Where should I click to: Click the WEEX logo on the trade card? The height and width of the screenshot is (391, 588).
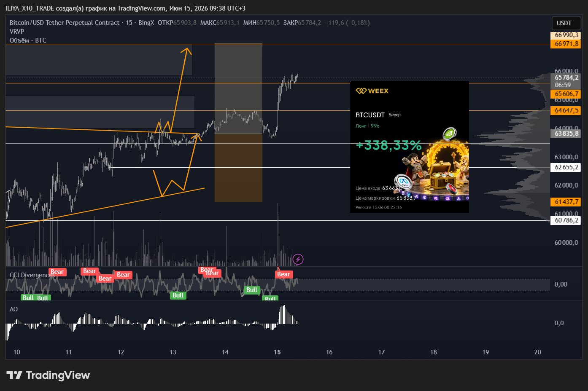[x=372, y=91]
